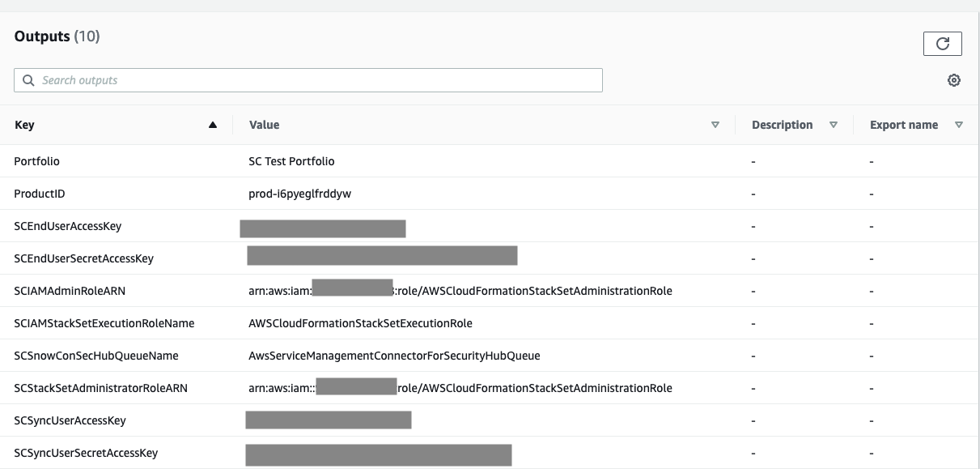The height and width of the screenshot is (469, 980).
Task: Click the circular refresh arrow button
Action: pos(944,43)
